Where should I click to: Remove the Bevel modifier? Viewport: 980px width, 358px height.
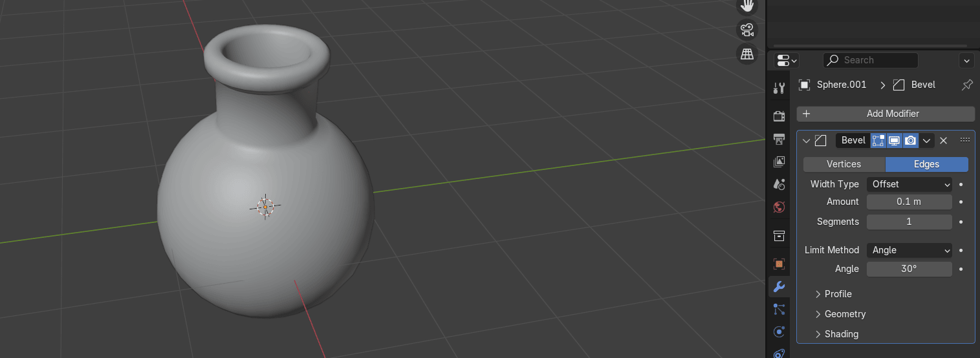(943, 140)
